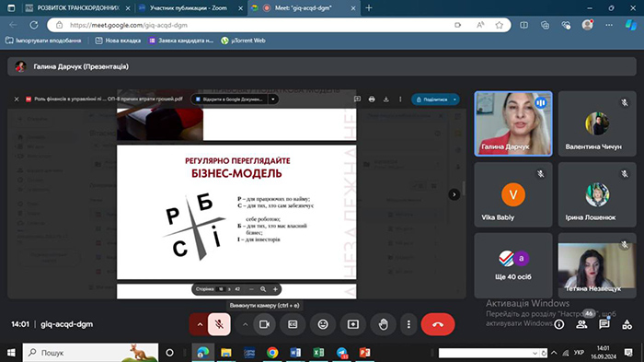The width and height of the screenshot is (644, 362).
Task: Click the activities shapes icon
Action: click(627, 324)
